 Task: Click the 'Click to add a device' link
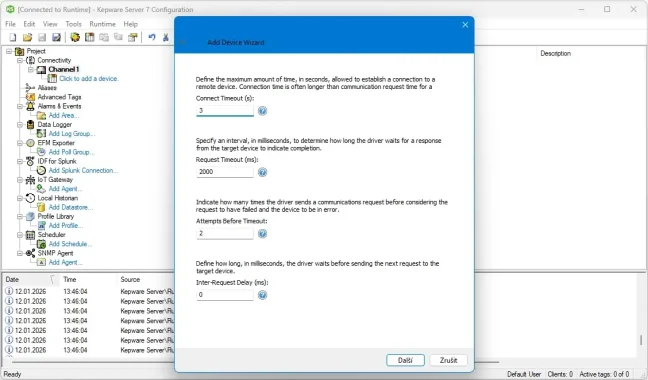coord(89,78)
